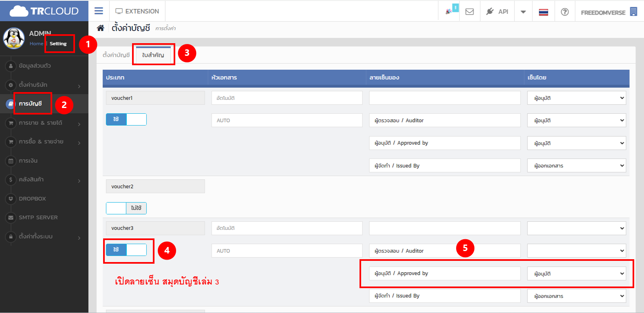Open voucher1 Issued By signer dropdown
This screenshot has width=644, height=313.
coord(577,165)
